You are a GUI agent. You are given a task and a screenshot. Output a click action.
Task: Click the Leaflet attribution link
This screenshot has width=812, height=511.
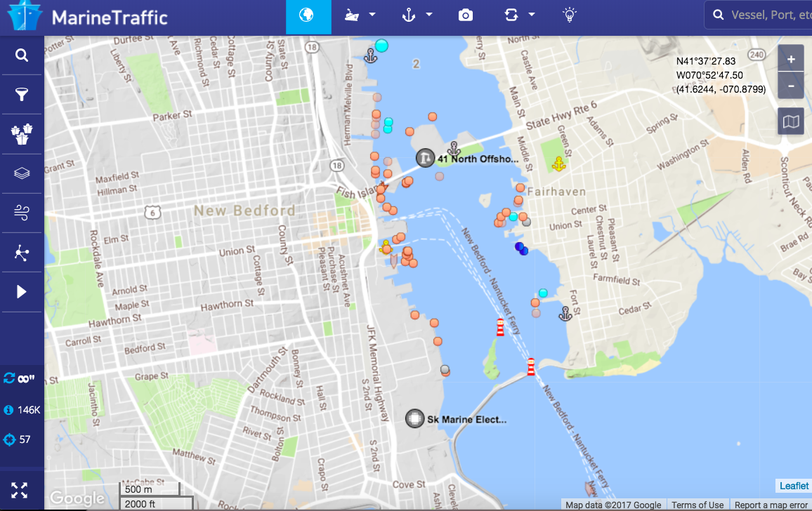point(793,486)
